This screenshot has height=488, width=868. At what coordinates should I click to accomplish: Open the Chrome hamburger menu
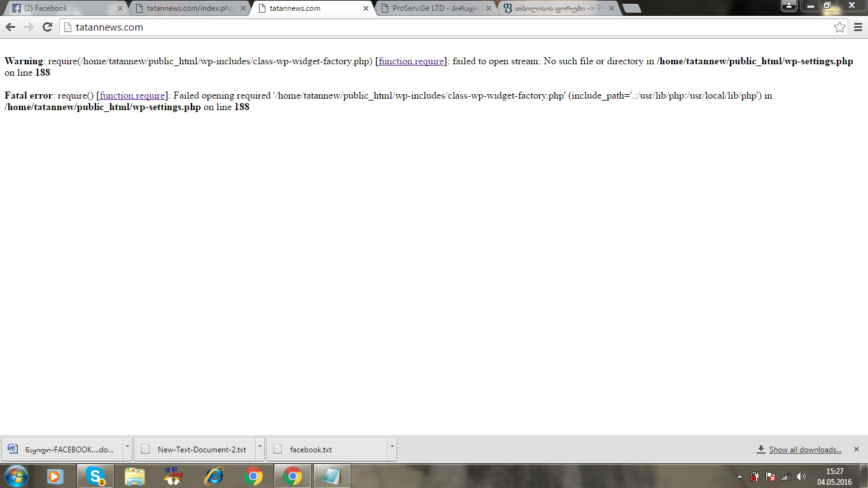(x=858, y=27)
